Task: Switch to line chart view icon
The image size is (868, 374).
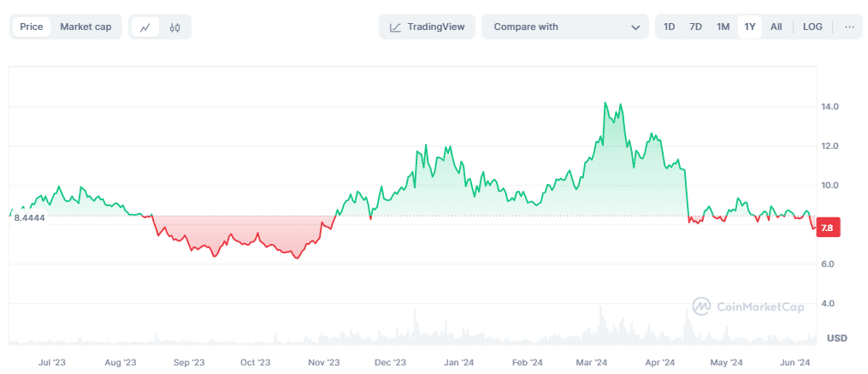Action: [145, 27]
